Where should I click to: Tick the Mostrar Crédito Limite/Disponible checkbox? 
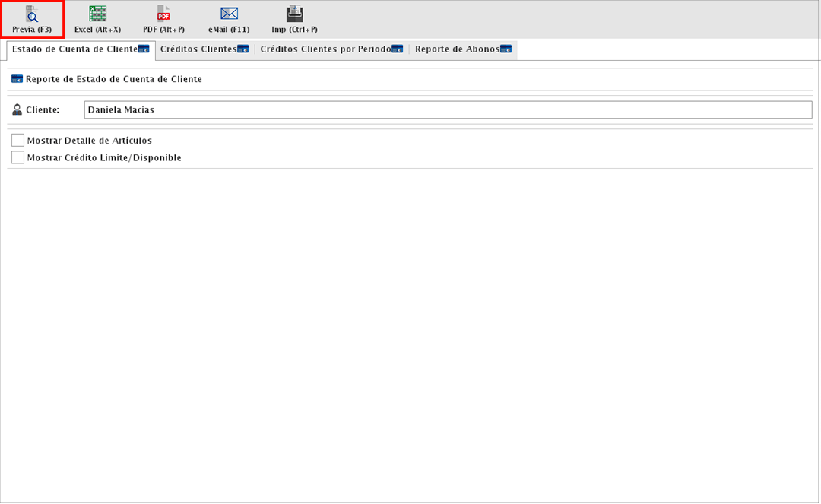tap(18, 157)
